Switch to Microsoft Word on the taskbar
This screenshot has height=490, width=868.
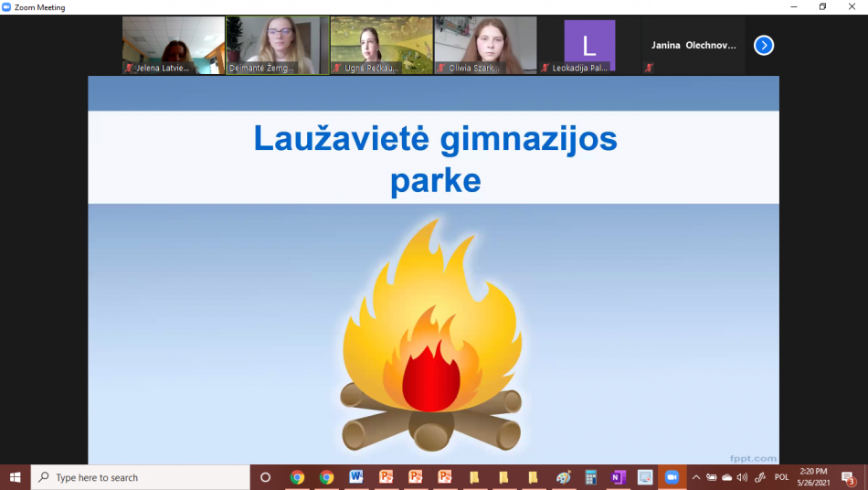[x=356, y=477]
